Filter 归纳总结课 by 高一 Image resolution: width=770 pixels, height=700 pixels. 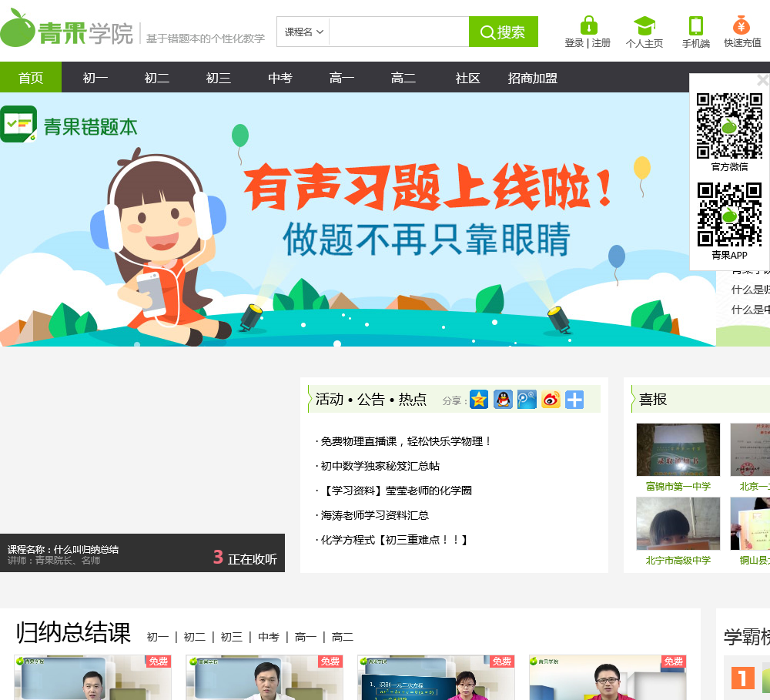click(x=306, y=637)
